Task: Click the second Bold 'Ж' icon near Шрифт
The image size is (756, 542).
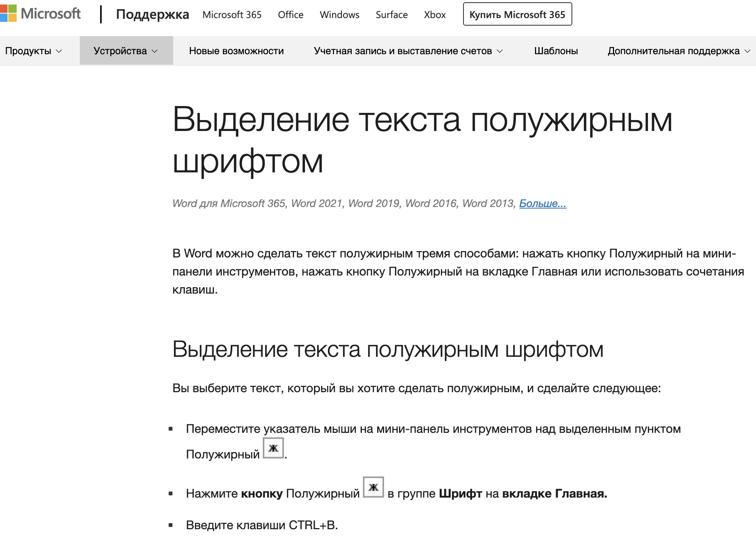Action: point(373,487)
